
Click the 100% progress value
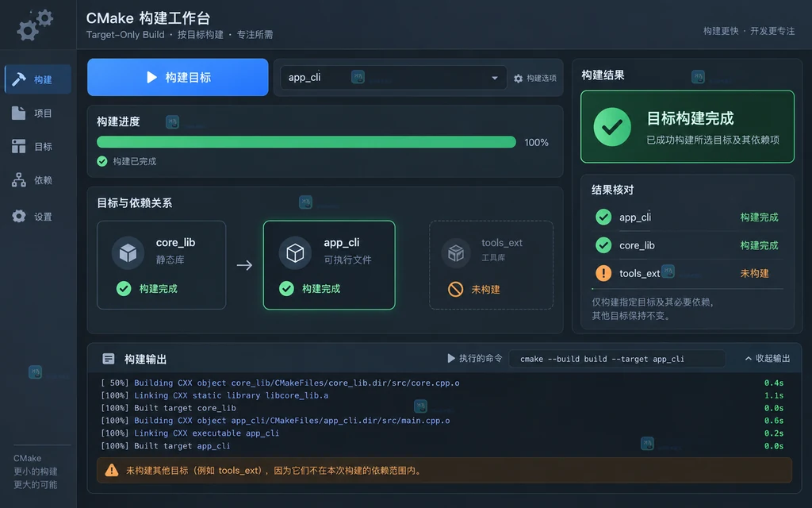[x=536, y=143]
